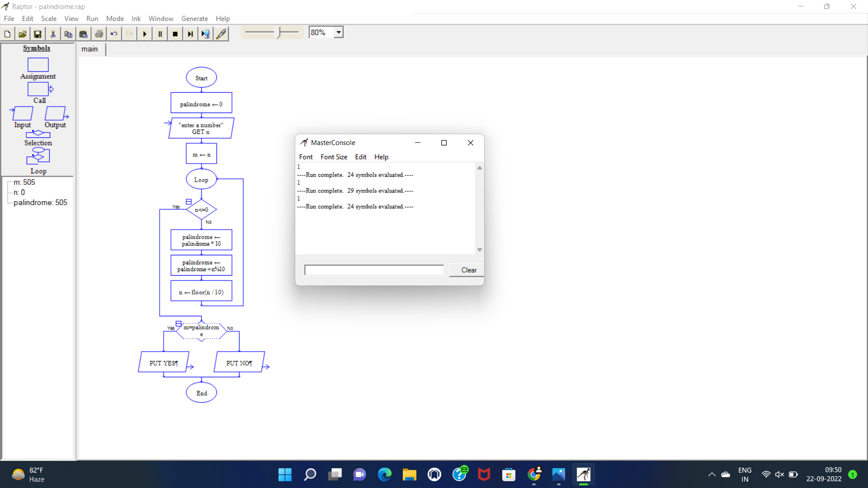Click the MasterConsole command input field
Viewport: 868px width, 488px height.
[373, 270]
